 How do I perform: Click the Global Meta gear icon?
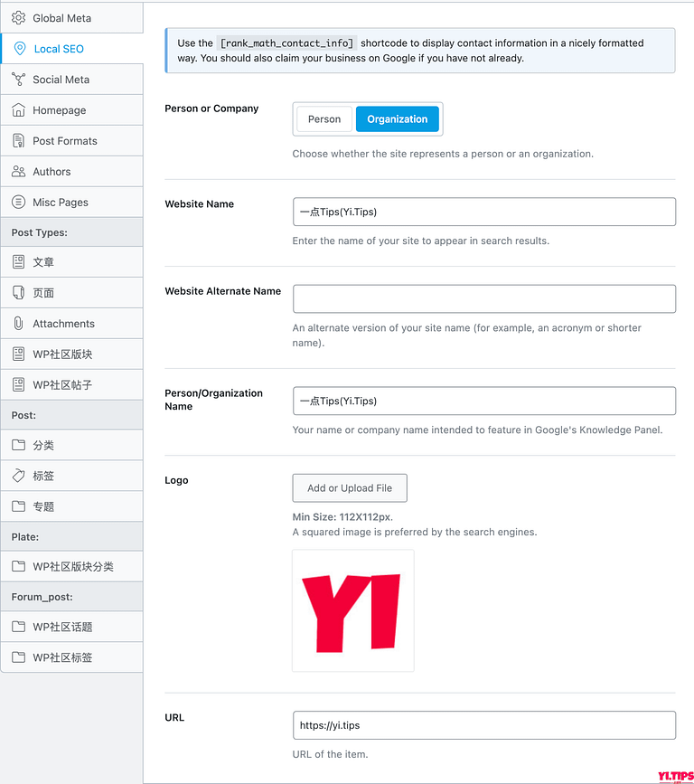tap(18, 18)
